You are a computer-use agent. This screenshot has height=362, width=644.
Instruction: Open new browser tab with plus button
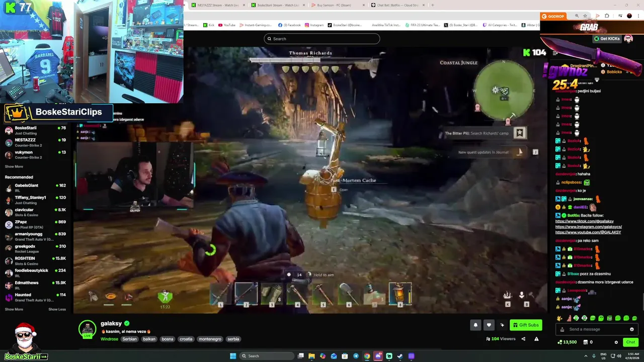tap(432, 5)
